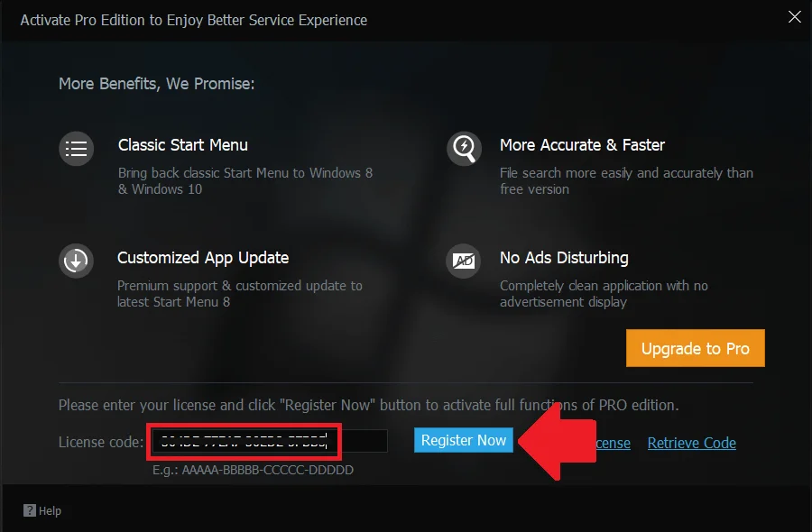Click the "File search more easily" description
Image resolution: width=812 pixels, height=532 pixels.
[x=626, y=180]
